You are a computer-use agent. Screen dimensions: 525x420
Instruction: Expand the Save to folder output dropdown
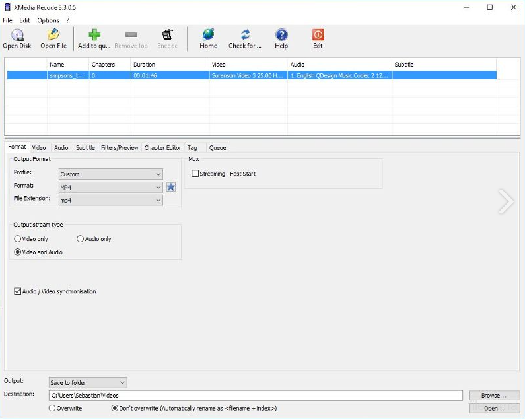click(x=88, y=382)
